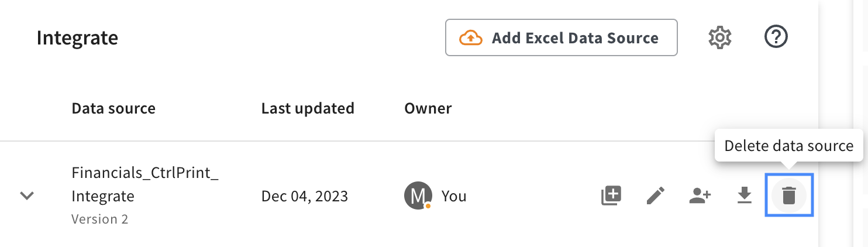Share data source using the add-person icon
The width and height of the screenshot is (868, 247).
700,195
